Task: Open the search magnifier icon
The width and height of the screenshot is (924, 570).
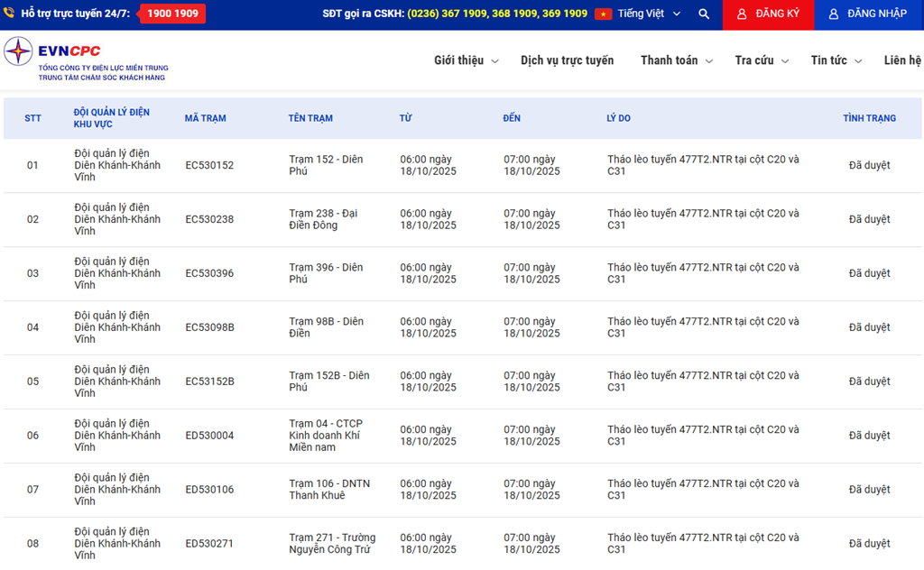Action: click(704, 14)
